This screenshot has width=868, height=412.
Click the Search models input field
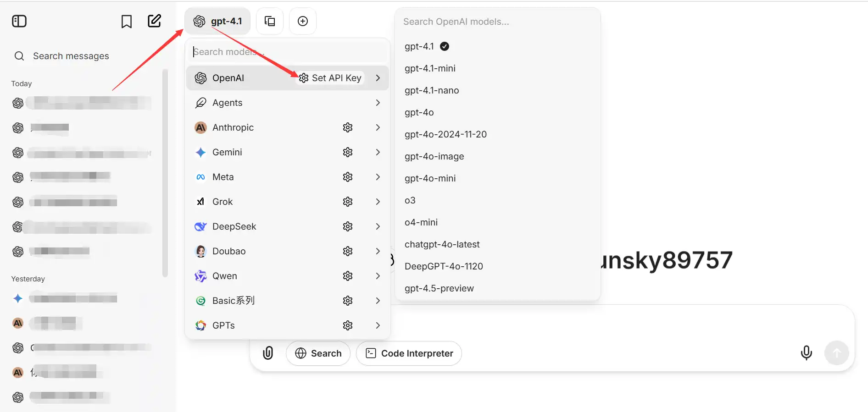[288, 52]
